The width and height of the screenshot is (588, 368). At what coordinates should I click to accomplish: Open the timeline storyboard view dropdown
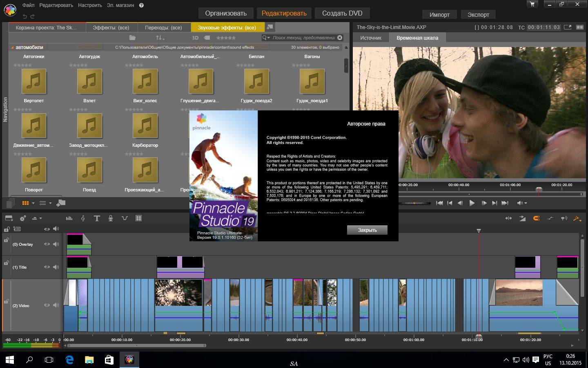click(9, 218)
